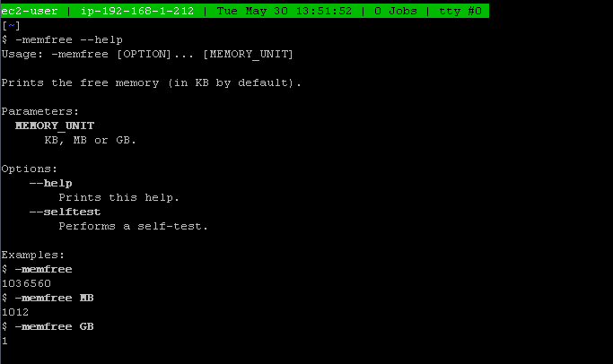Click the example output 1036560

(x=26, y=283)
